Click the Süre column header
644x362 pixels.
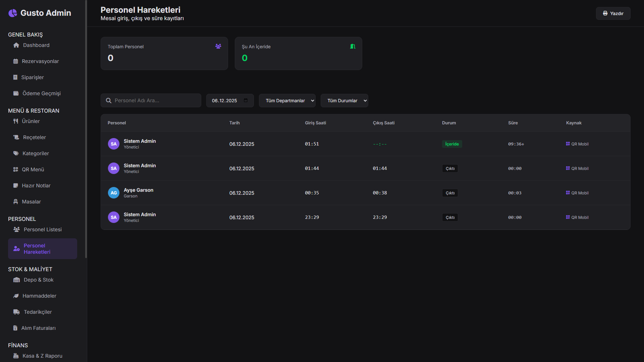pyautogui.click(x=513, y=123)
